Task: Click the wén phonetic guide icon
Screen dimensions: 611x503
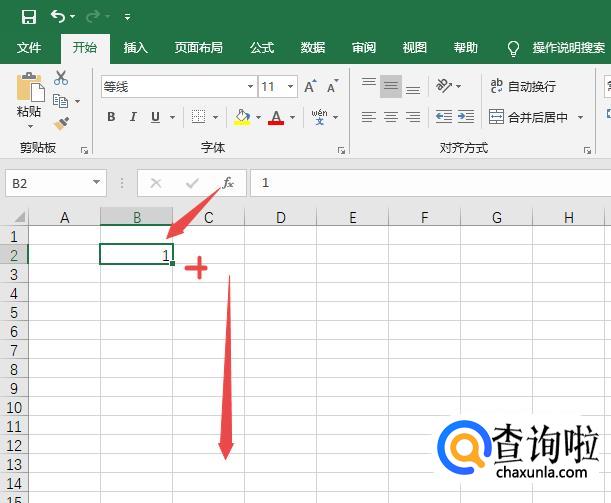Action: 320,116
